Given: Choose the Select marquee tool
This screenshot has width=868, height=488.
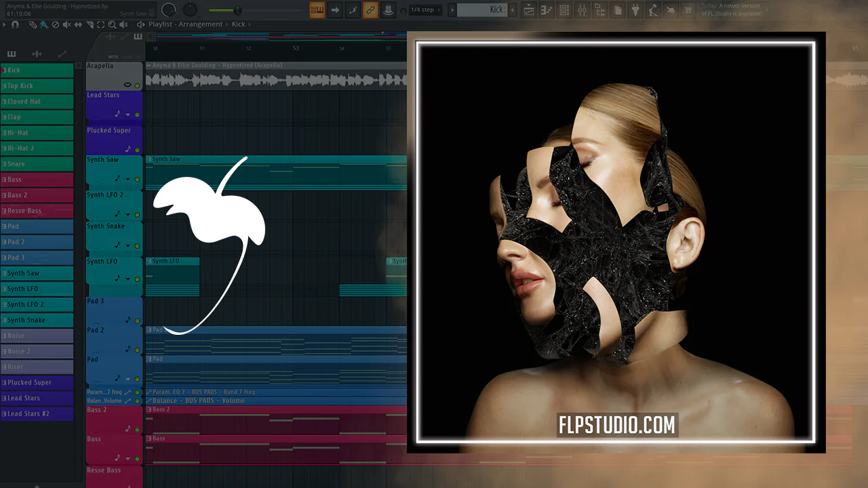Looking at the screenshot, I should point(101,24).
